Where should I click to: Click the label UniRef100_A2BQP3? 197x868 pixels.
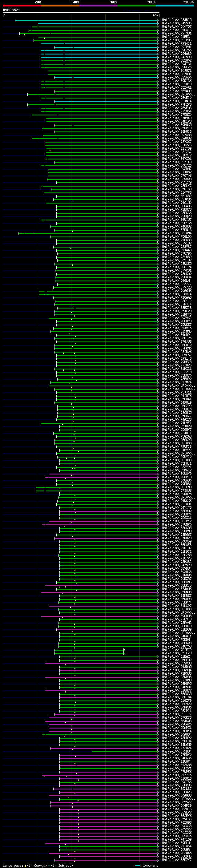pyautogui.click(x=176, y=216)
